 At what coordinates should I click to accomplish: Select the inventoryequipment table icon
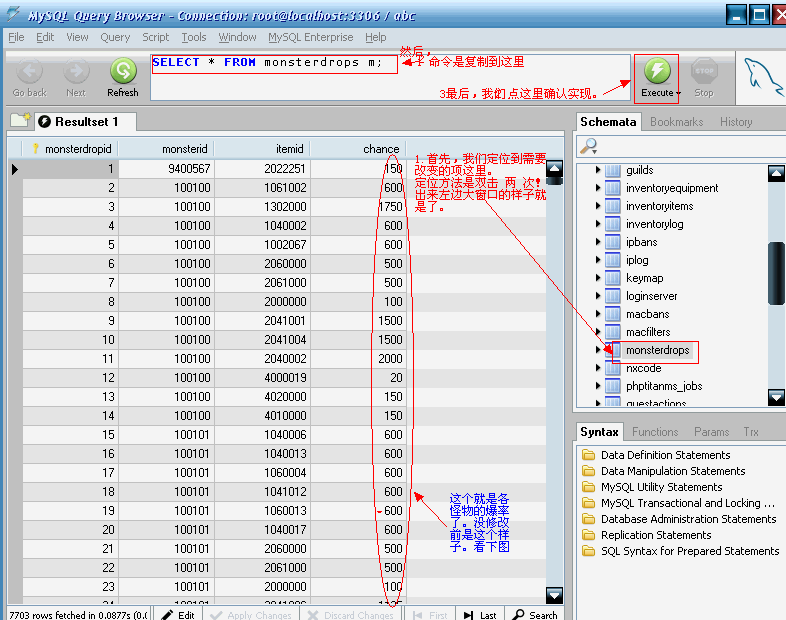(x=613, y=188)
